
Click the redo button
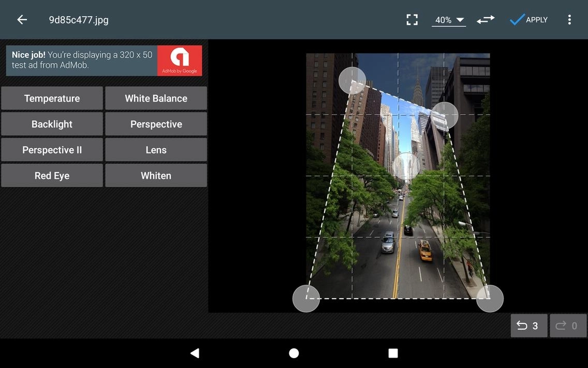pyautogui.click(x=568, y=325)
